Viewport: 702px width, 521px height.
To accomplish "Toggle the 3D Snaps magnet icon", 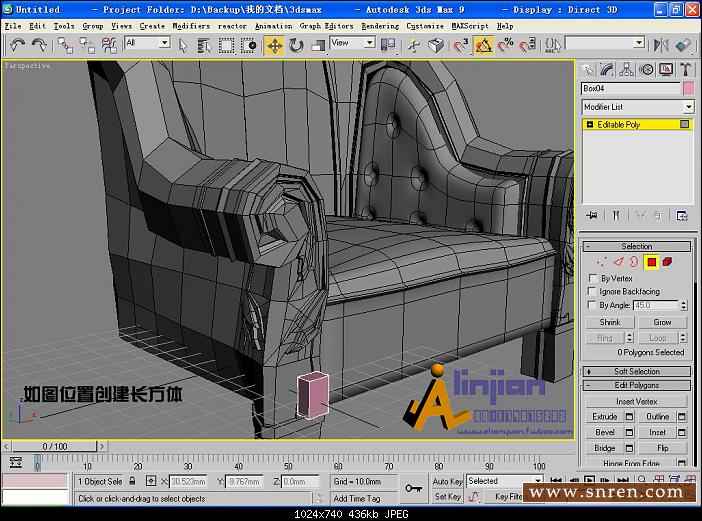I will point(461,45).
